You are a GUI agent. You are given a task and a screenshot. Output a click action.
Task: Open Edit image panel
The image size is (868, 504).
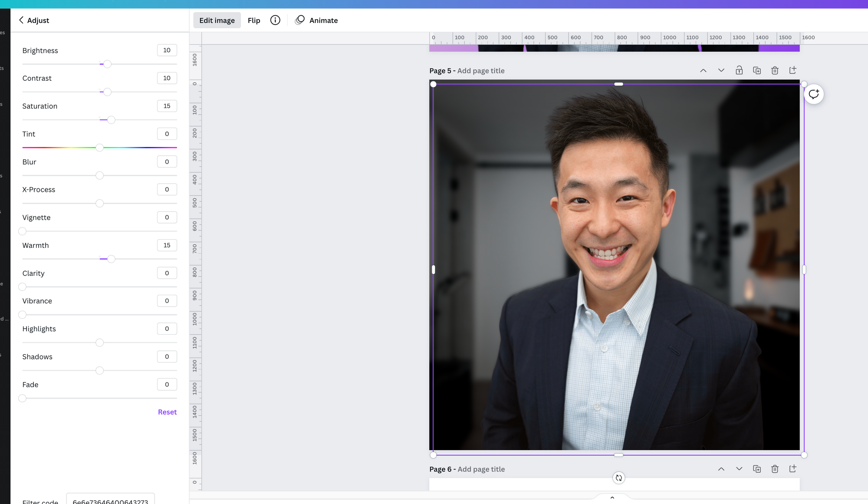click(x=217, y=20)
